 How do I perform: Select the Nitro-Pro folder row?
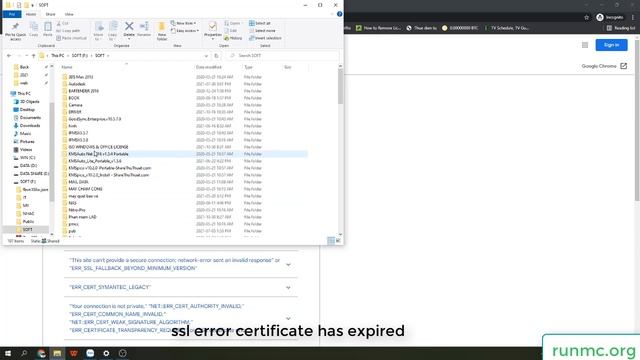click(184, 210)
